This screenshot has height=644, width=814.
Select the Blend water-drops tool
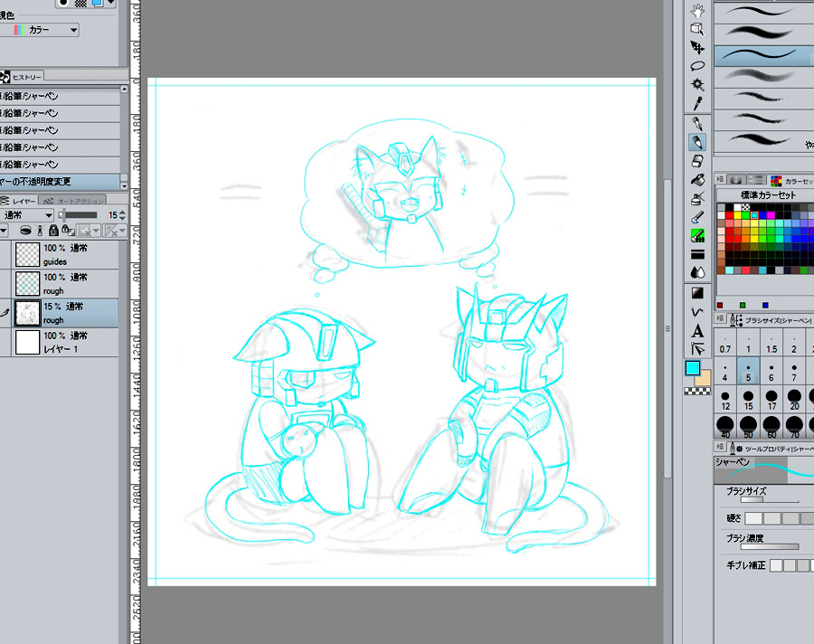(x=697, y=272)
